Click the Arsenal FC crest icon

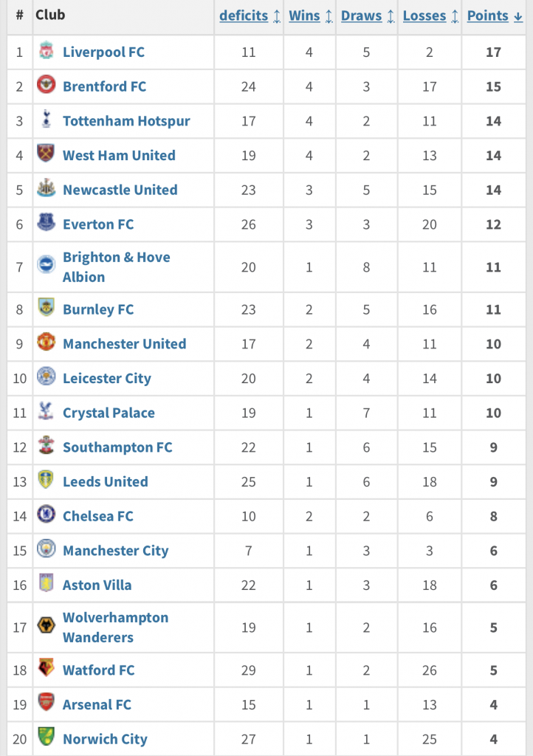click(46, 703)
